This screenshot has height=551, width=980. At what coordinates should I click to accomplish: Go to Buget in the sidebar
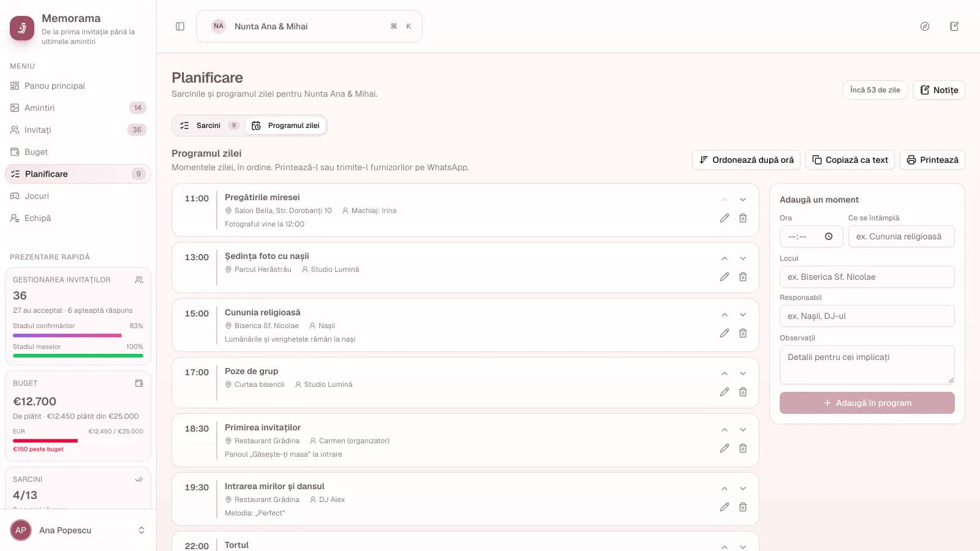pos(78,152)
